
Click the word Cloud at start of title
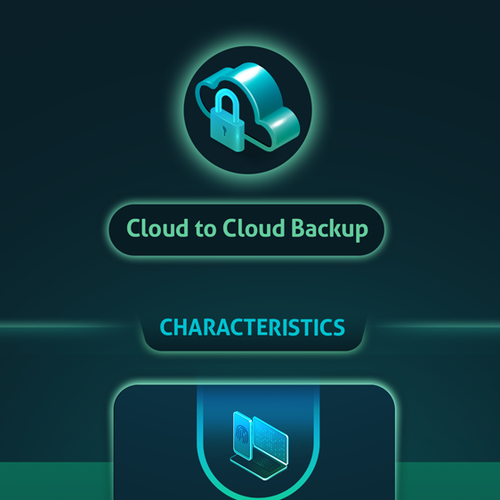pos(157,228)
